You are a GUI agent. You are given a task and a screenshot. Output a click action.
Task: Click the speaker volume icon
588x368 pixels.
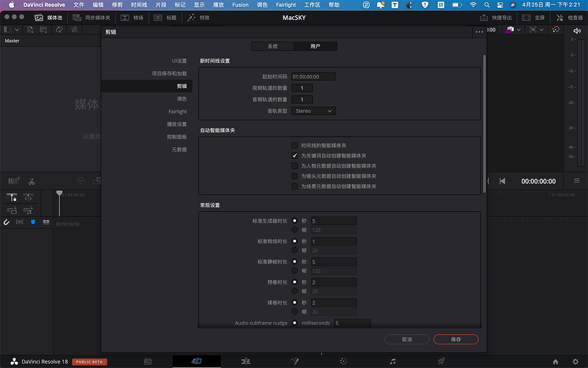pyautogui.click(x=576, y=30)
